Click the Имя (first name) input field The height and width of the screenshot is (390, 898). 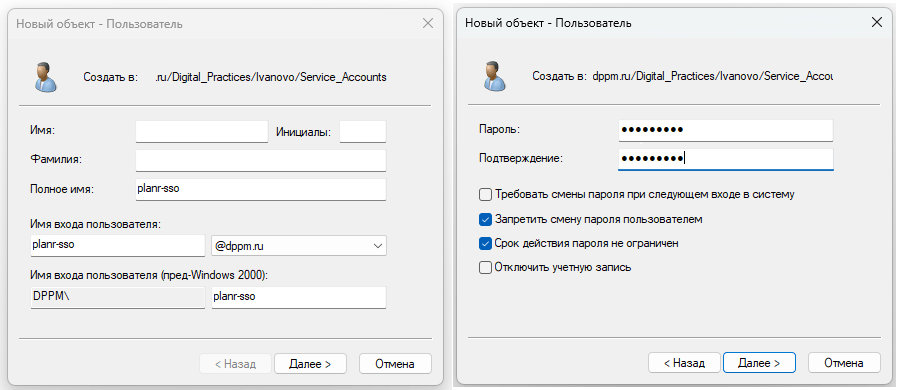tap(202, 131)
